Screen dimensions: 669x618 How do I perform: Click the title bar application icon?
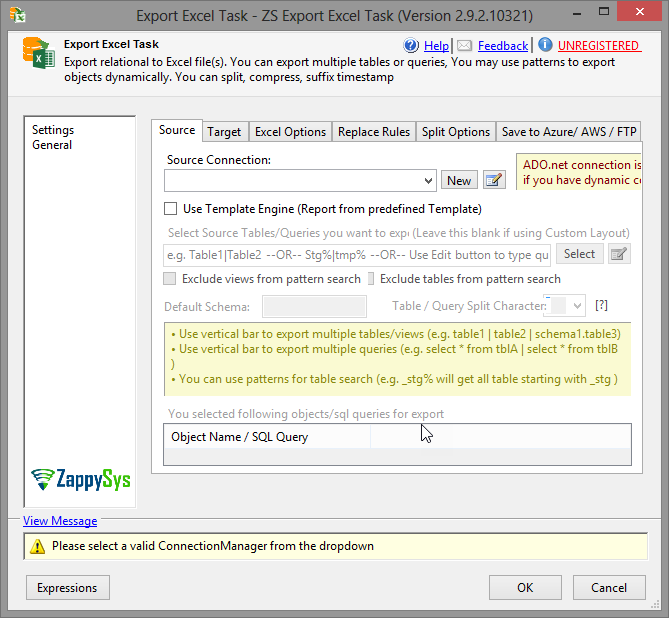click(x=18, y=15)
